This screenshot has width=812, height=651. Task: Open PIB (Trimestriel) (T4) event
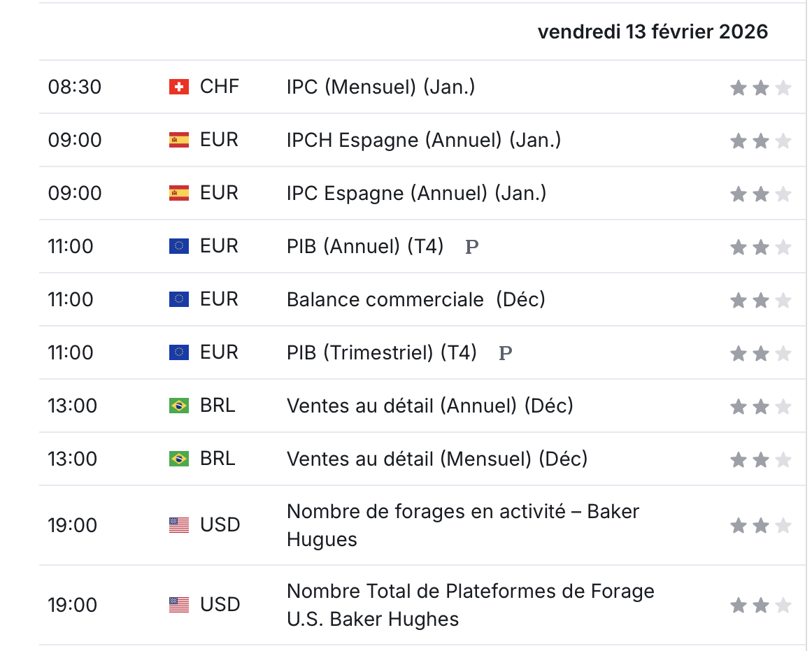[x=382, y=352]
